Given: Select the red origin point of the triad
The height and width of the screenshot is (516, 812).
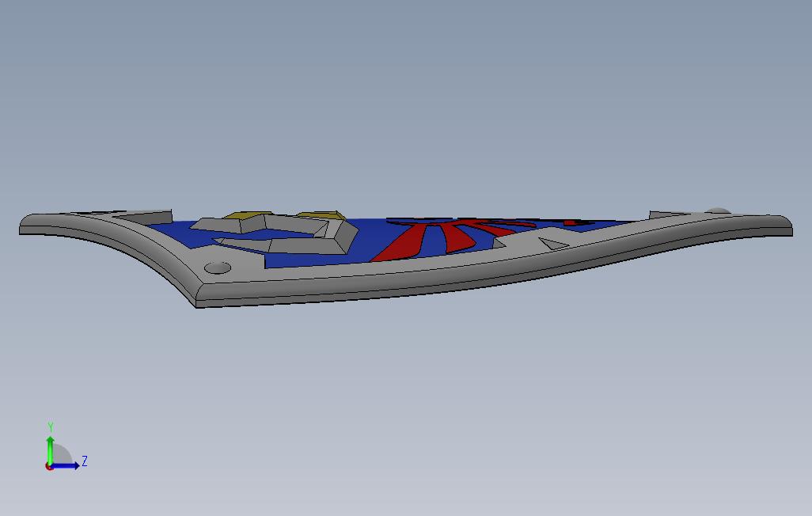Looking at the screenshot, I should [49, 467].
